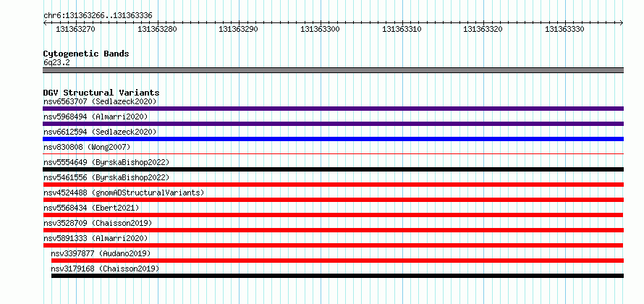Select red bar of nsv4524488

pos(333,200)
